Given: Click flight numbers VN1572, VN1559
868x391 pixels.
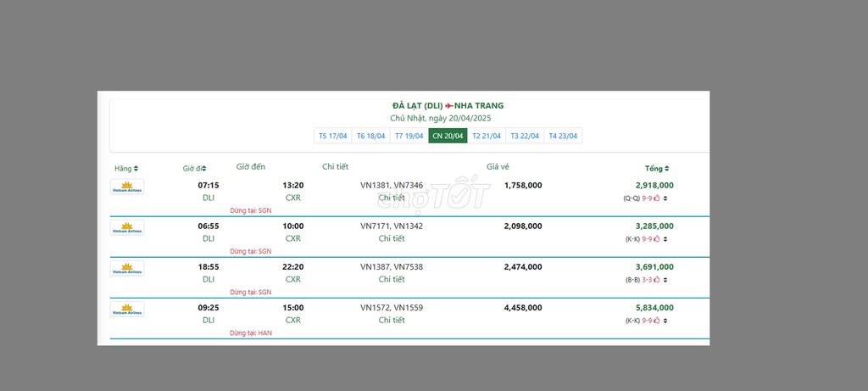Looking at the screenshot, I should [x=392, y=308].
